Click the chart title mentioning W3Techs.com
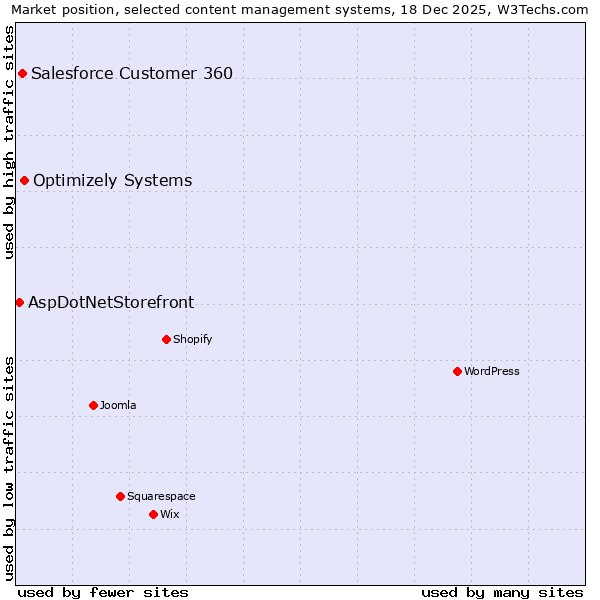 tap(300, 10)
